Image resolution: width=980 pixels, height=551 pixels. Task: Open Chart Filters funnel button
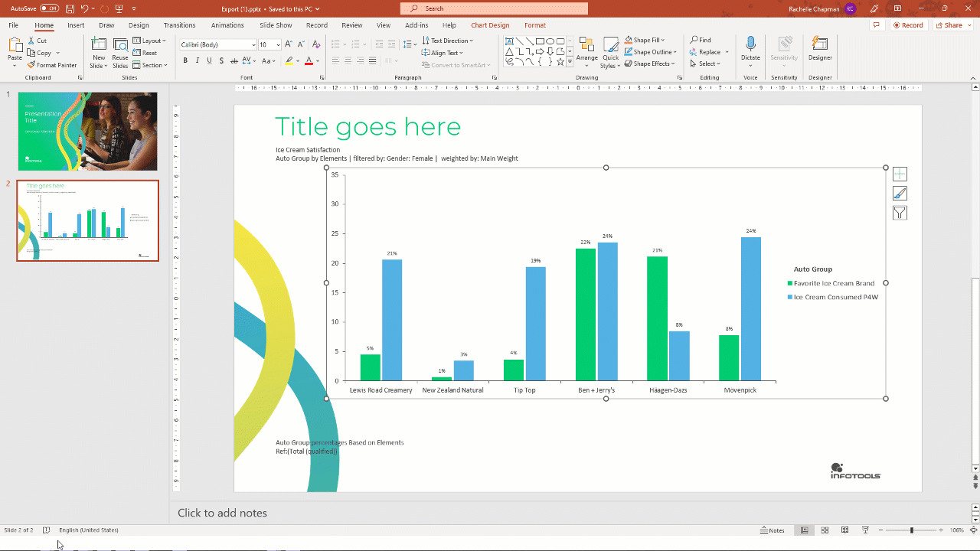(900, 214)
